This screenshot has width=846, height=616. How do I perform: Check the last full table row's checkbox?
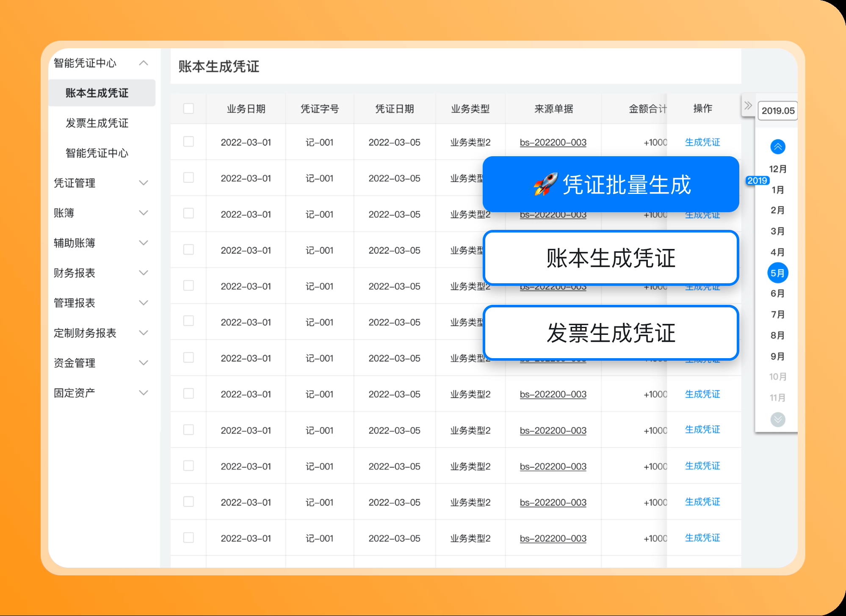(188, 538)
